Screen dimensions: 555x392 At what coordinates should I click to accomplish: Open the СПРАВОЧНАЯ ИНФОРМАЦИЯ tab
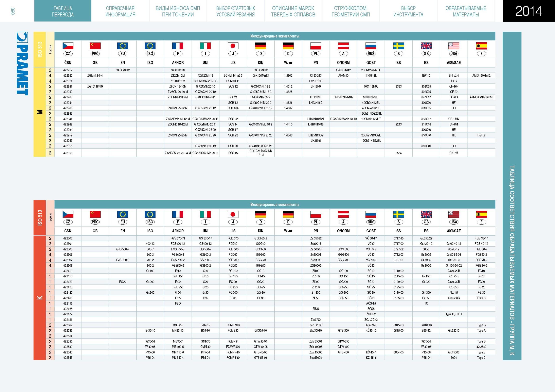(x=120, y=11)
